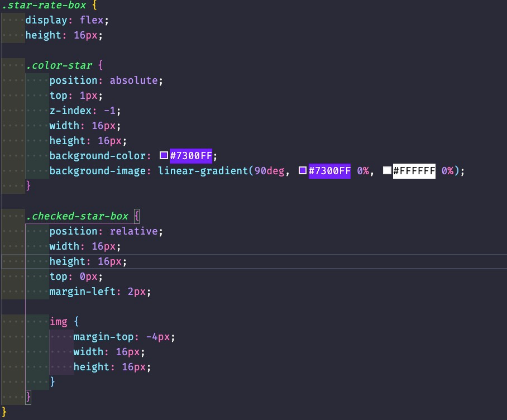Click the 90deg gradient angle
The width and height of the screenshot is (507, 420).
tap(269, 171)
